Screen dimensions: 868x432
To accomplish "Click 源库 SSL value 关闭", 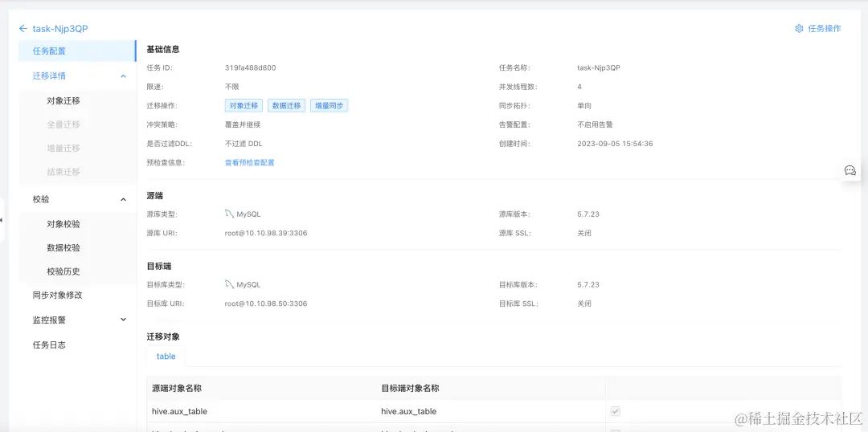I will click(x=584, y=234).
